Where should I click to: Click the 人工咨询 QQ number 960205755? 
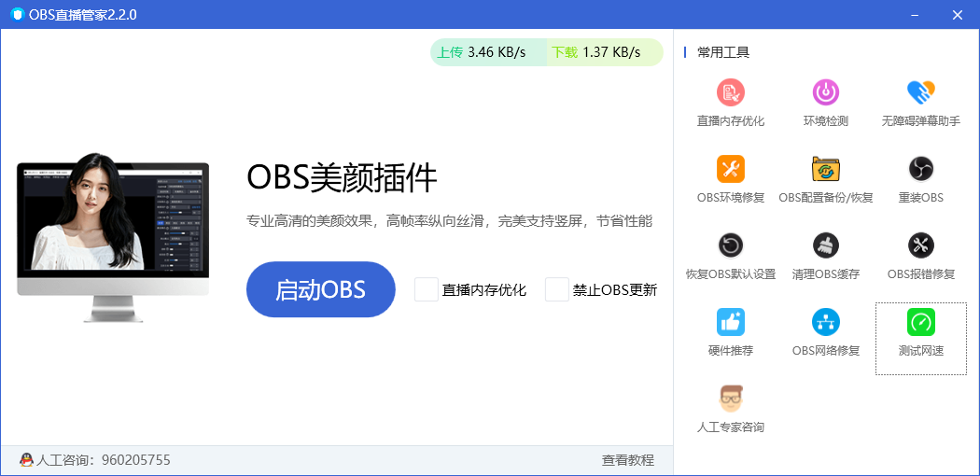[135, 460]
